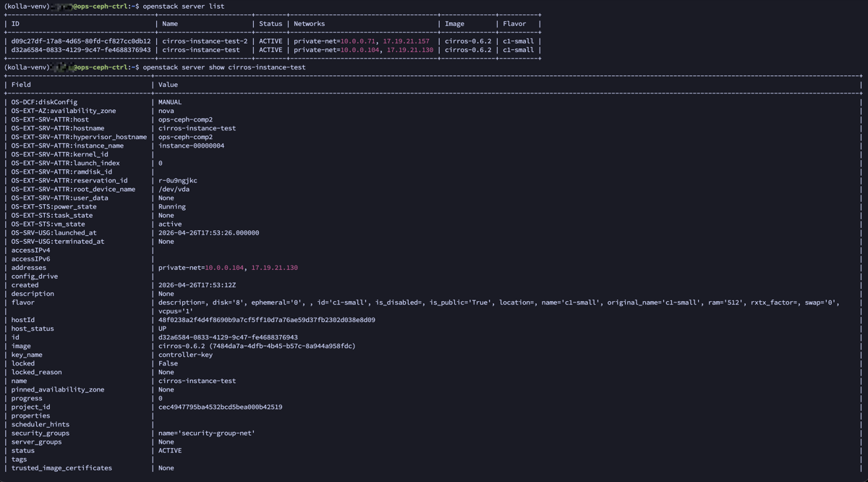
Task: Select floating IP 17.19.21.157
Action: tap(407, 41)
